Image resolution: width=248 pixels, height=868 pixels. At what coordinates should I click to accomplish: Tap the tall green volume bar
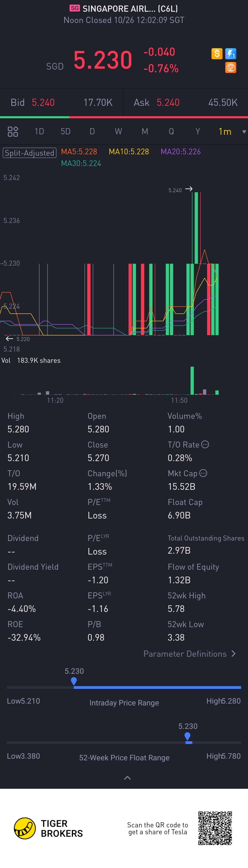coord(192,380)
